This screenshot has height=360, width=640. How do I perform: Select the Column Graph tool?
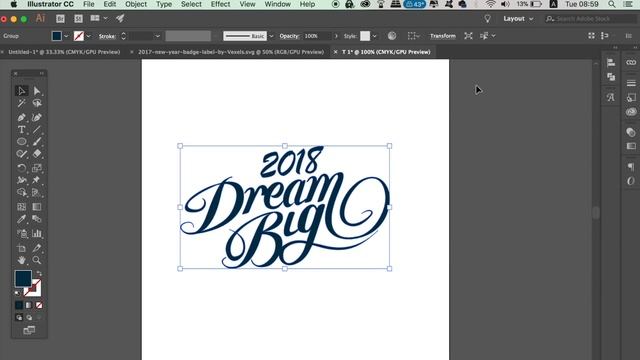pos(37,233)
